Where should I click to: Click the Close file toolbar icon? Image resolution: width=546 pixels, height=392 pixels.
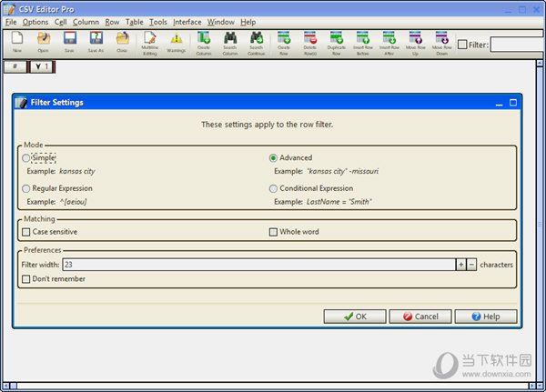pos(122,42)
